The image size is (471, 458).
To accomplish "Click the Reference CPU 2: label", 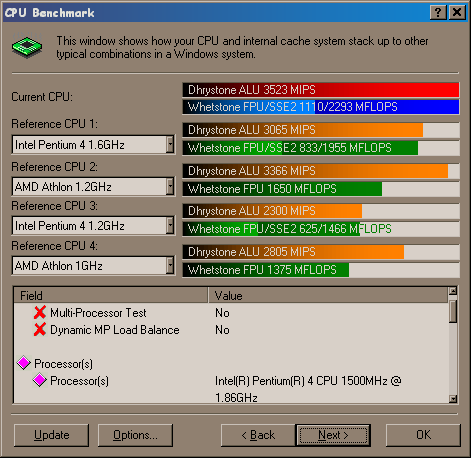I will click(55, 167).
